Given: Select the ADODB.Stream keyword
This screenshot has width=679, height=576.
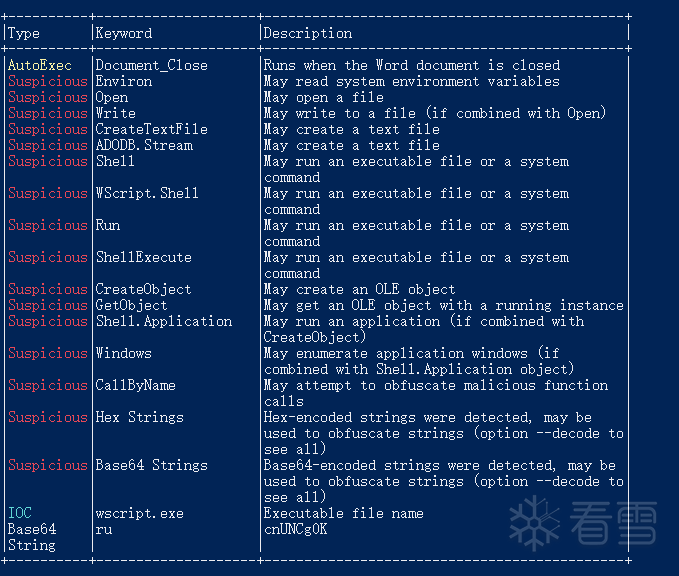Looking at the screenshot, I should (144, 145).
